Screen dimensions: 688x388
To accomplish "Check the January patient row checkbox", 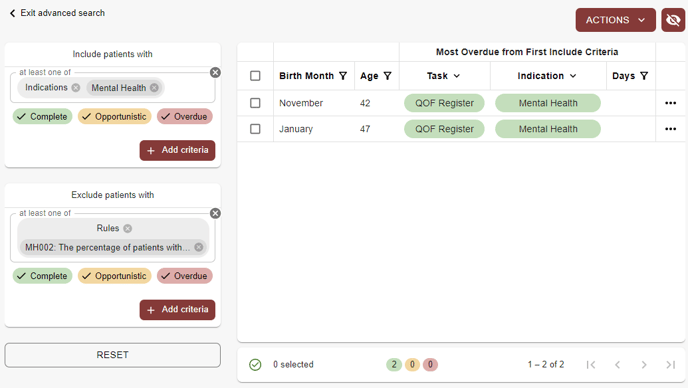I will (x=255, y=129).
